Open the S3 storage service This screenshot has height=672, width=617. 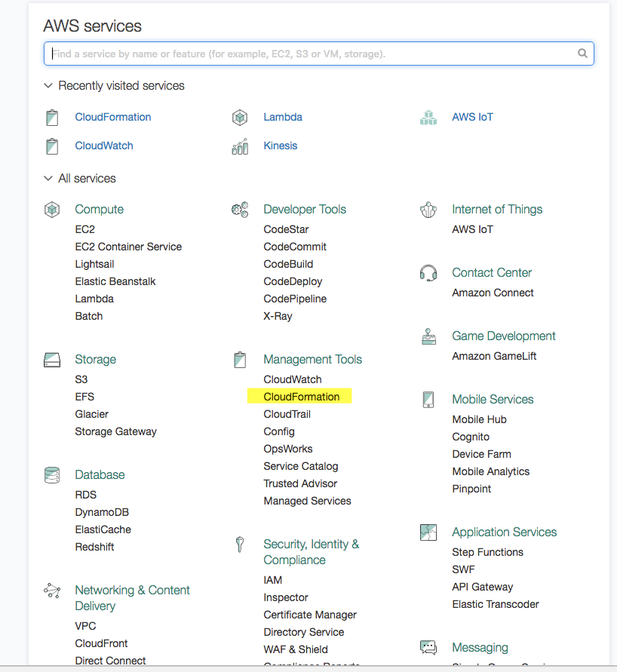point(81,379)
